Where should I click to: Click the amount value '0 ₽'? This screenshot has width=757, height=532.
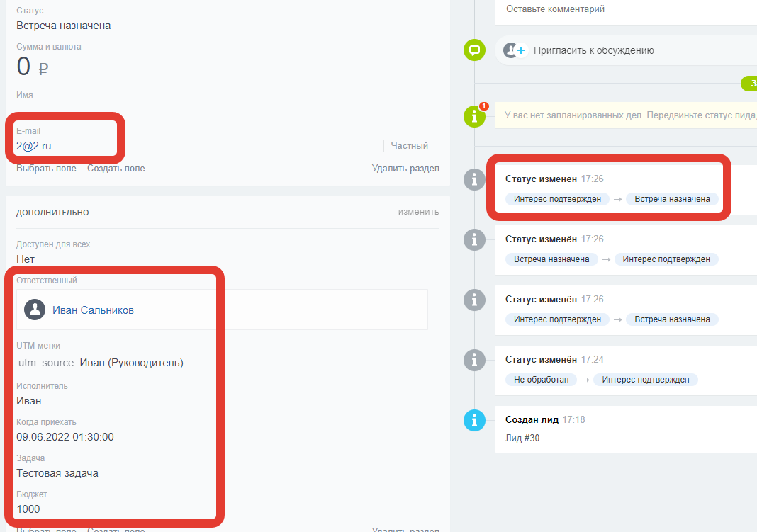(x=33, y=67)
